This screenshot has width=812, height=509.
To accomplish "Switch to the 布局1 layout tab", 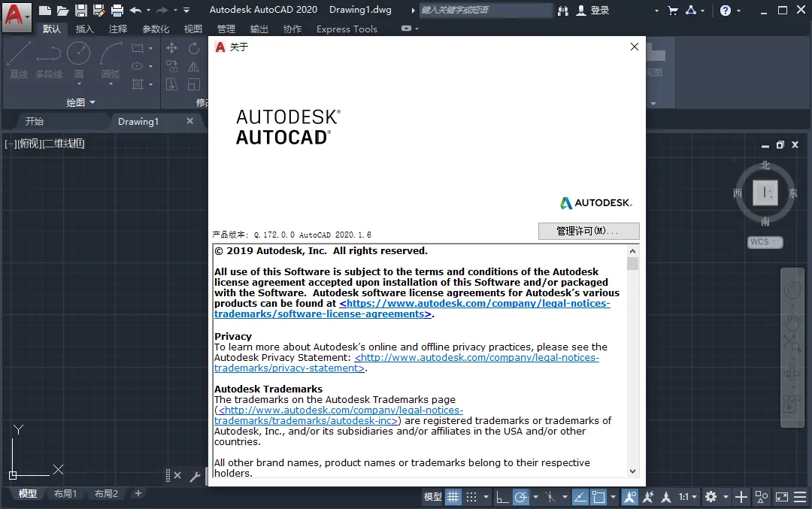I will click(65, 493).
